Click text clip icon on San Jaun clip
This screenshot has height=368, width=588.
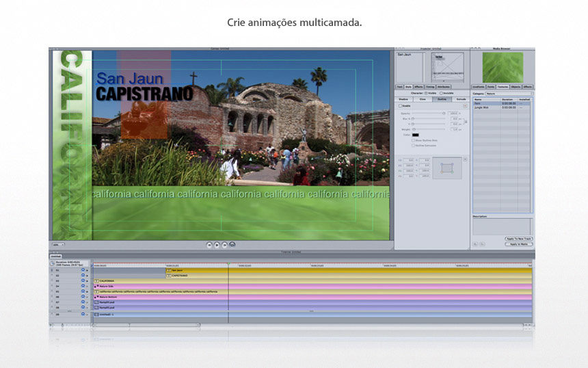click(168, 270)
